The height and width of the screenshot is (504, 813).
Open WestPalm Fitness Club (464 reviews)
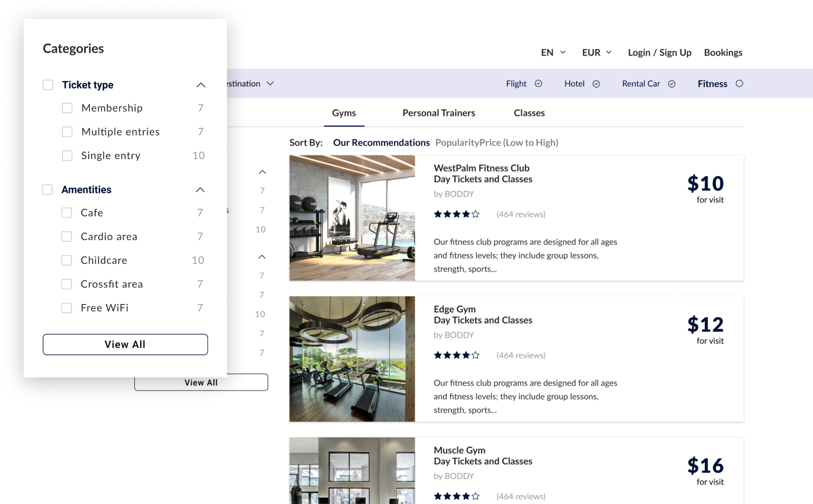point(521,214)
